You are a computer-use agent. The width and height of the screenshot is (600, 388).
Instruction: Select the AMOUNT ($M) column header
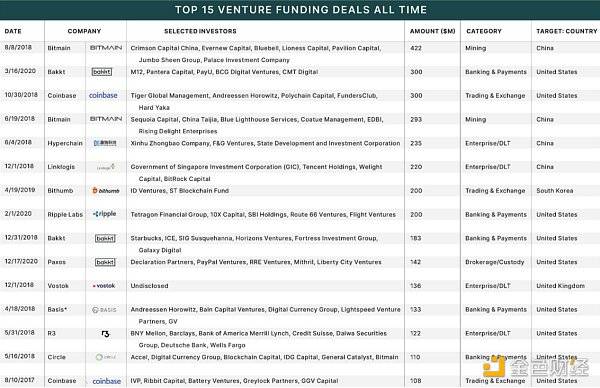(x=432, y=31)
